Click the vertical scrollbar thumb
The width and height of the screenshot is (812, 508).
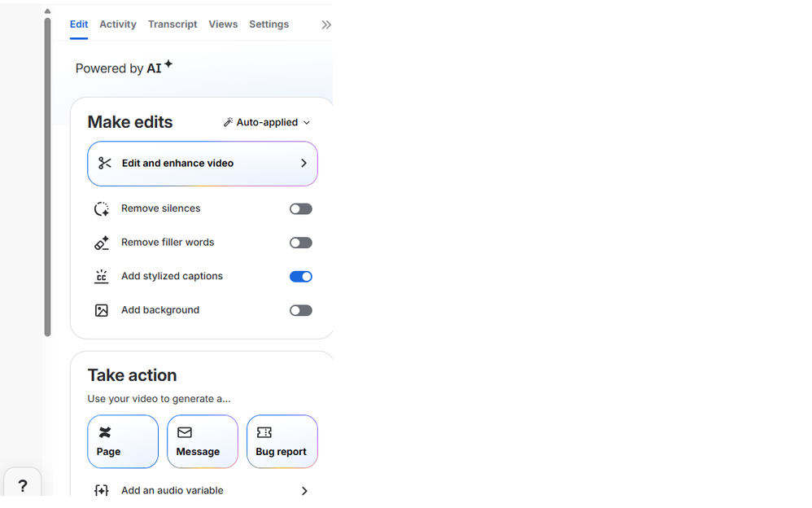pos(48,177)
